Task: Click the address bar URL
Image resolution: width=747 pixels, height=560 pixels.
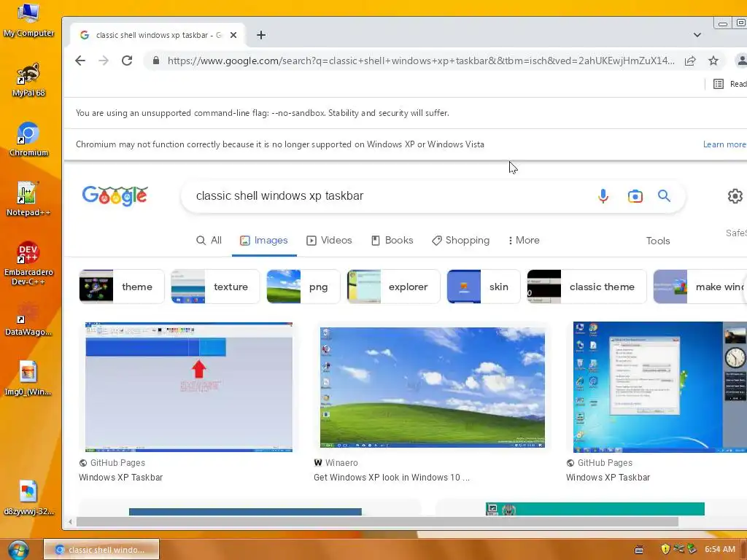Action: pyautogui.click(x=421, y=61)
